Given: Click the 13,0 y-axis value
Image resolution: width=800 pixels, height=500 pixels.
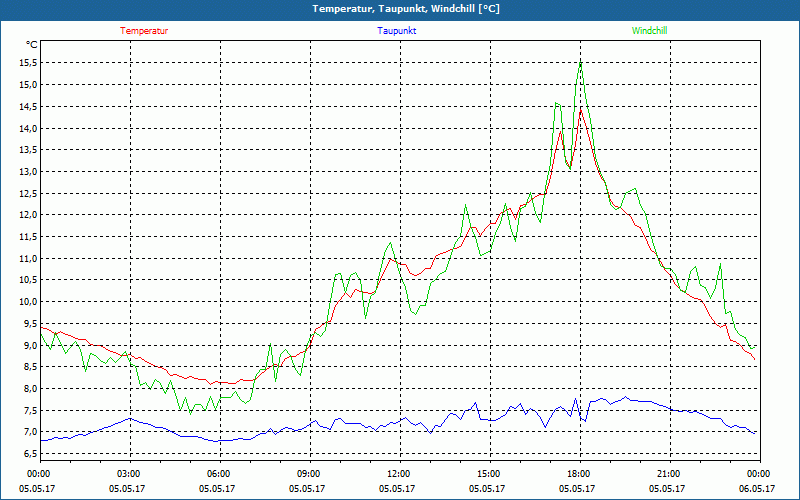Looking at the screenshot, I should point(28,172).
